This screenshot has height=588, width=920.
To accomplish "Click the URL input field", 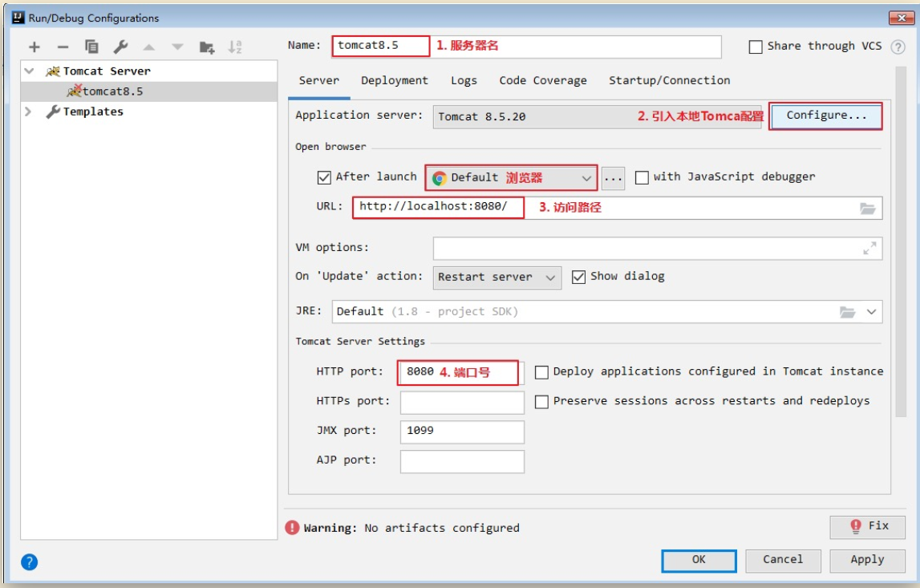I will 618,208.
